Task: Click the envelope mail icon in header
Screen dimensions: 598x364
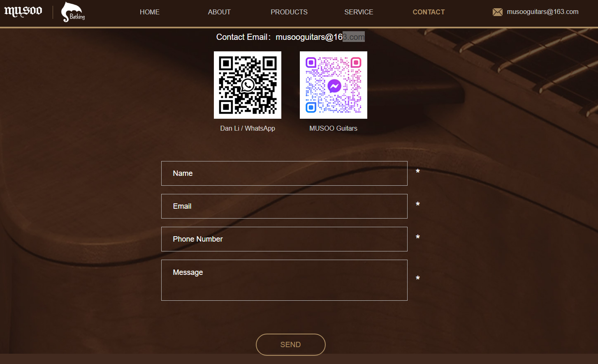Action: coord(497,12)
